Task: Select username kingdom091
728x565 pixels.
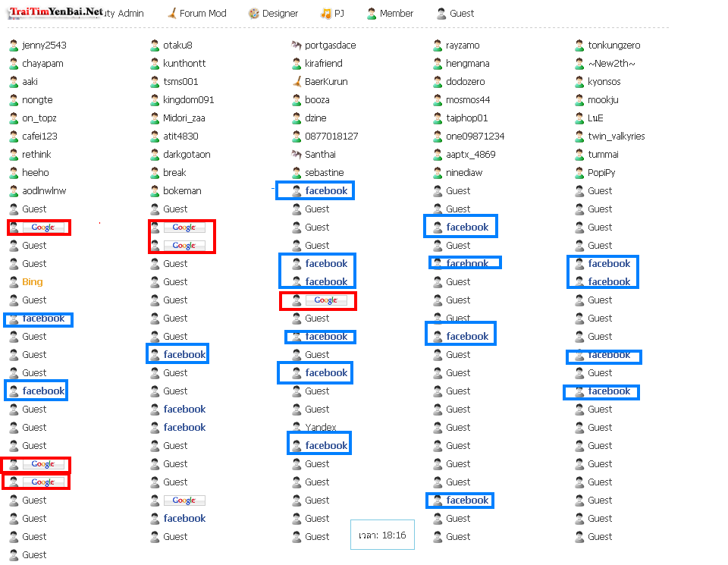Action: (189, 100)
